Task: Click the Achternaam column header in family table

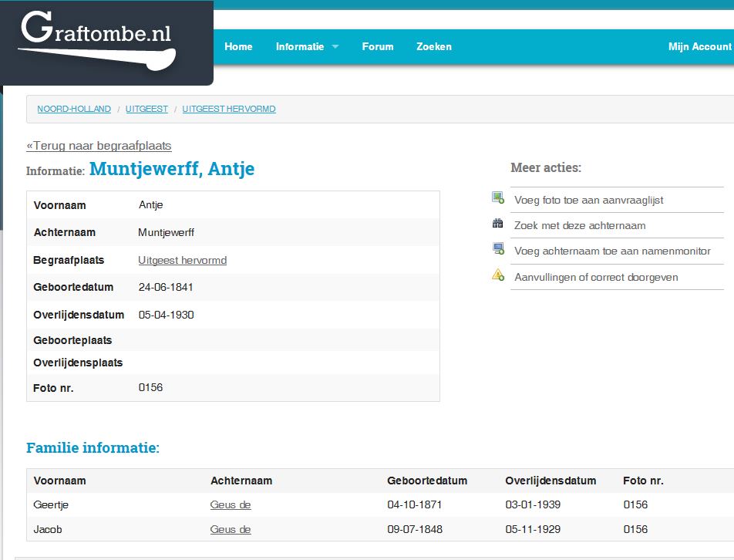Action: pos(241,481)
